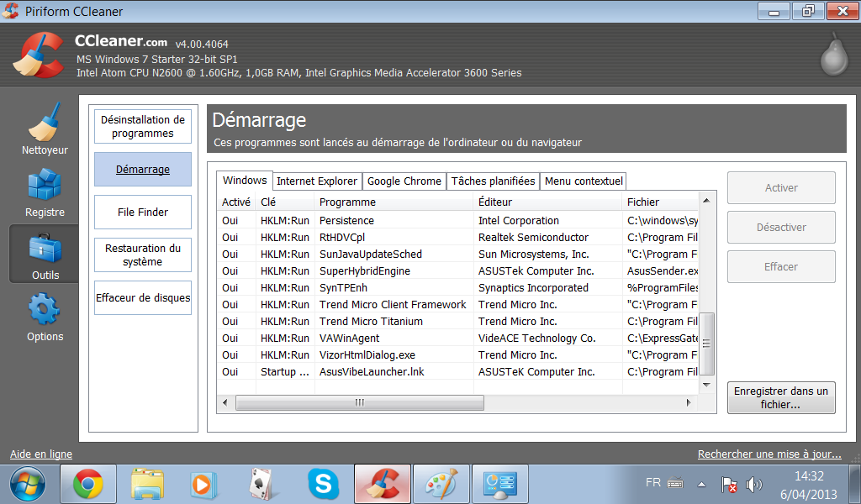Open the Solitaire cards taskbar icon
The width and height of the screenshot is (861, 504).
coord(262,484)
